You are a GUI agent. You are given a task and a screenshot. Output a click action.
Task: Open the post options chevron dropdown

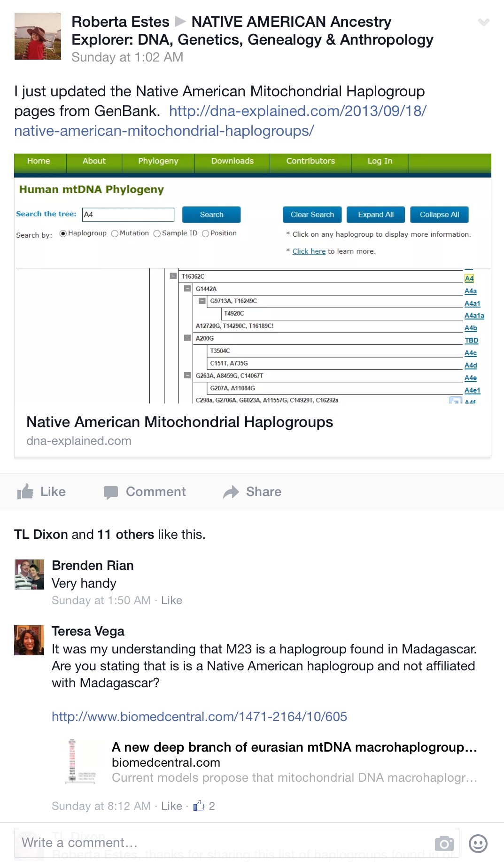tap(483, 22)
